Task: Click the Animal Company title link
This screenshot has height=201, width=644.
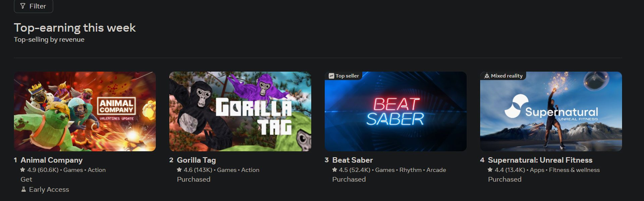Action: [51, 160]
